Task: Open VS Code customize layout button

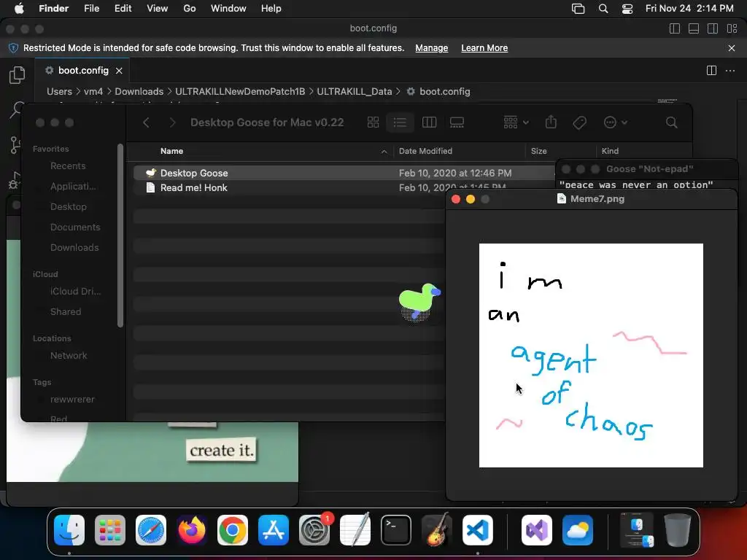Action: (x=732, y=28)
